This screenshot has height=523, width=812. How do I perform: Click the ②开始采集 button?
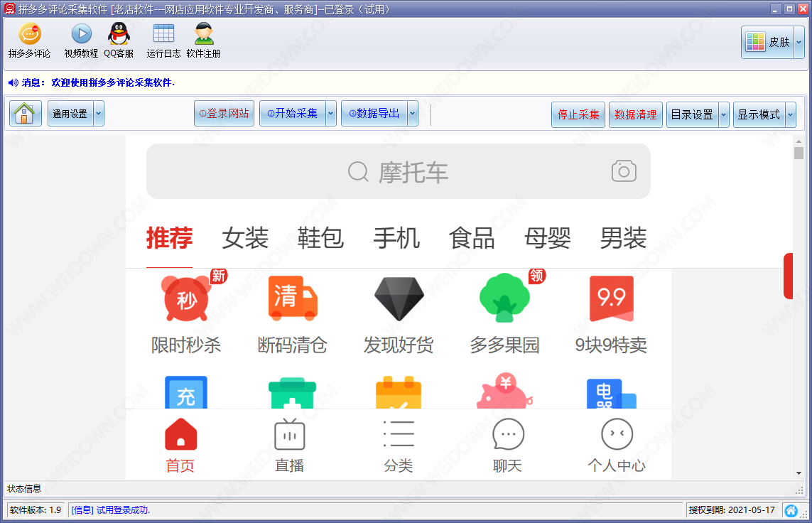coord(293,114)
